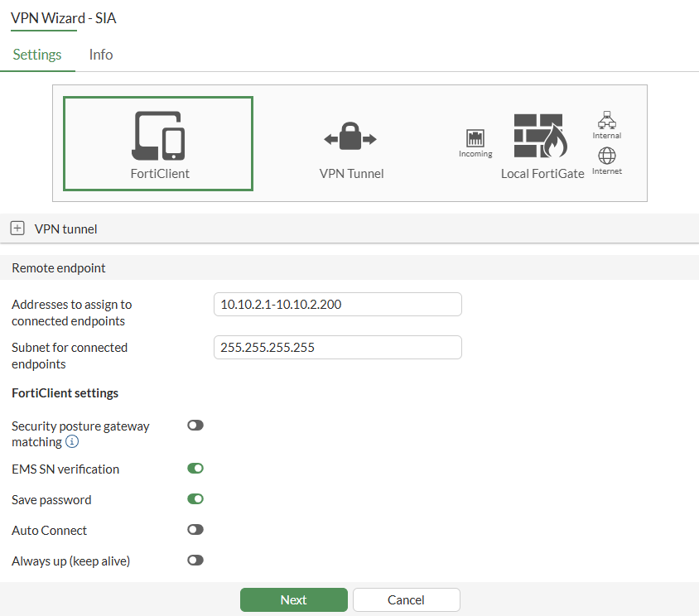Click the subnet for connected endpoints field
Screen dimensions: 699x616
337,347
